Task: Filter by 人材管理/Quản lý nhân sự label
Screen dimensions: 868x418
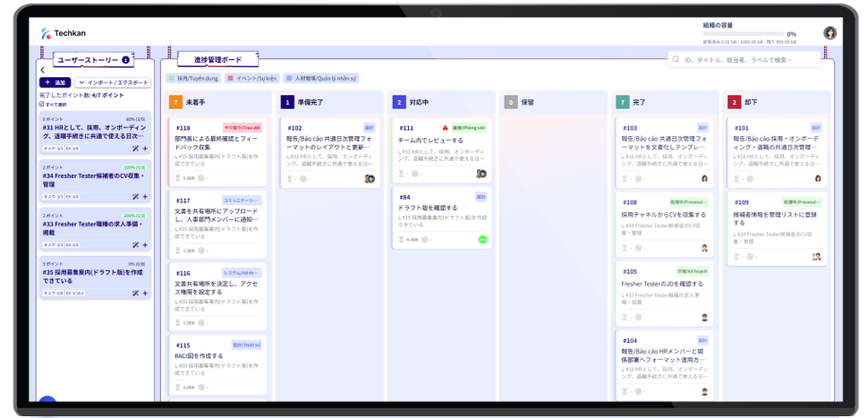Action: coord(321,79)
